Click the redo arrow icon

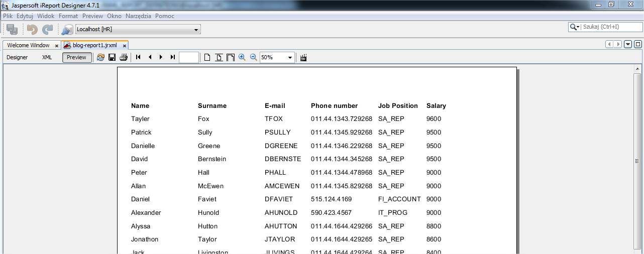(x=47, y=30)
